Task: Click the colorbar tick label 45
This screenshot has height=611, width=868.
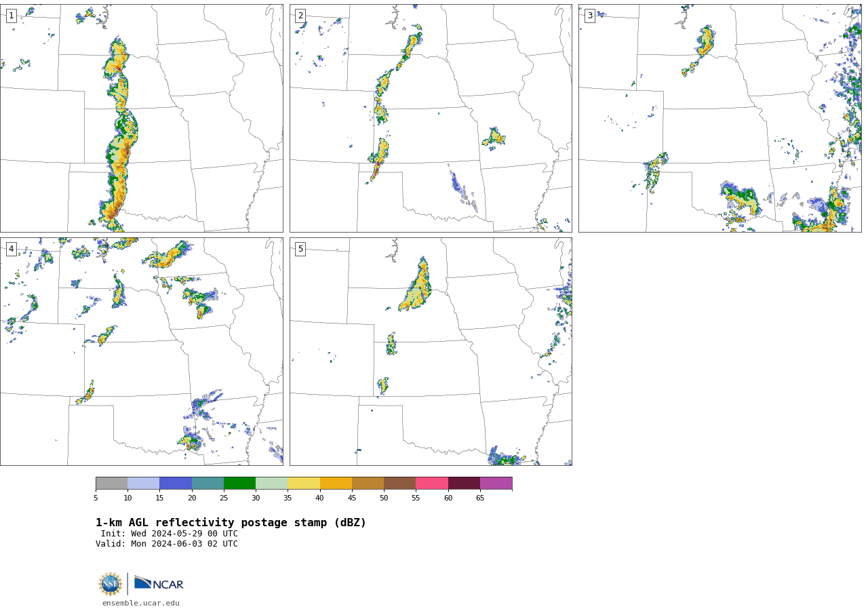Action: click(x=352, y=498)
